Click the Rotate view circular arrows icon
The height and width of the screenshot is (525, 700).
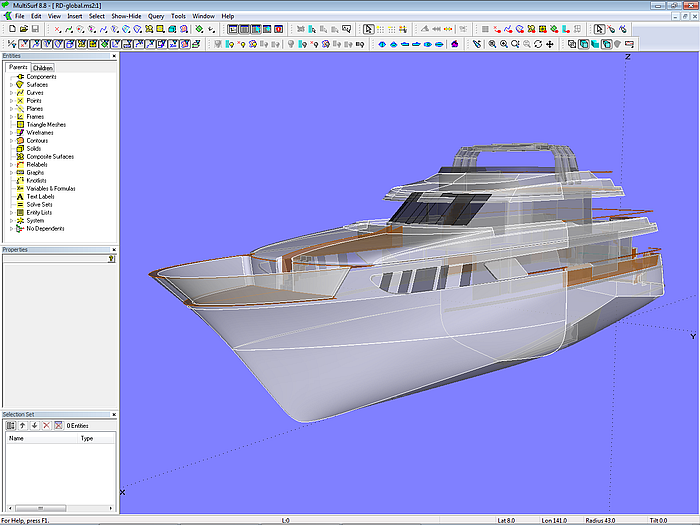(x=538, y=44)
